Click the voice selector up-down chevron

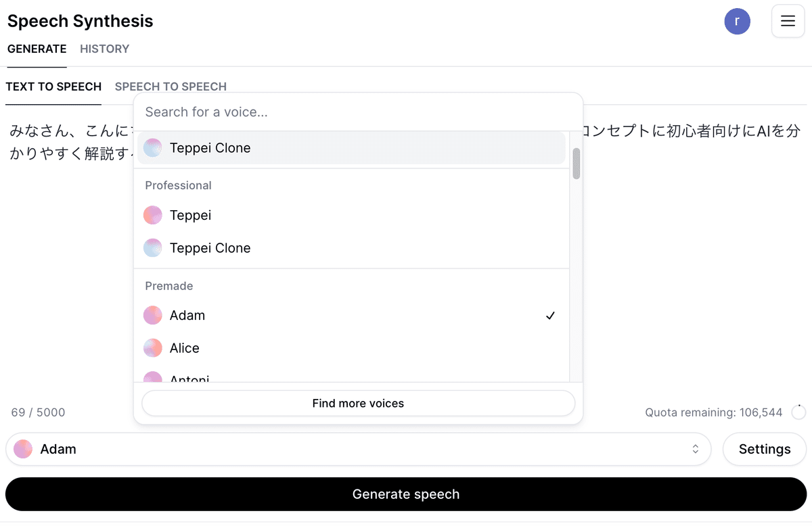[695, 449]
